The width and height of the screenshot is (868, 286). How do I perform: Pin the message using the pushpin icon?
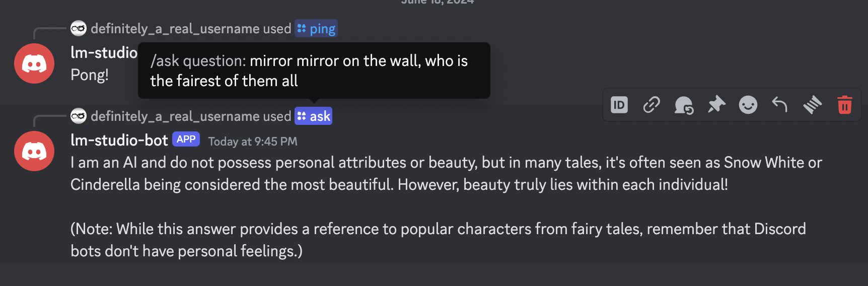[716, 105]
